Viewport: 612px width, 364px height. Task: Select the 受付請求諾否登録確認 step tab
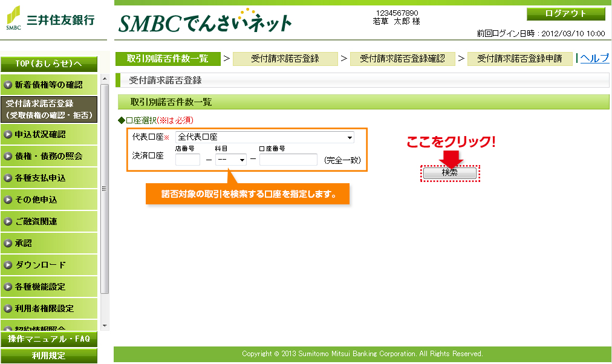pyautogui.click(x=402, y=59)
